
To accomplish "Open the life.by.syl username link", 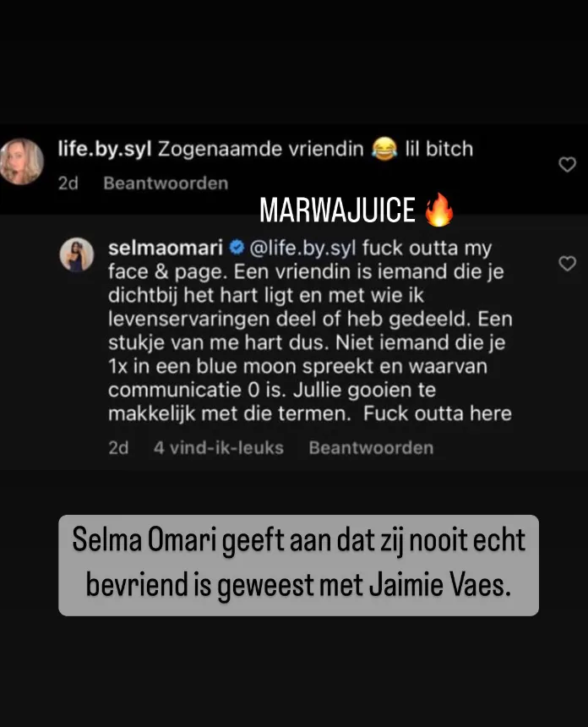I will point(105,150).
